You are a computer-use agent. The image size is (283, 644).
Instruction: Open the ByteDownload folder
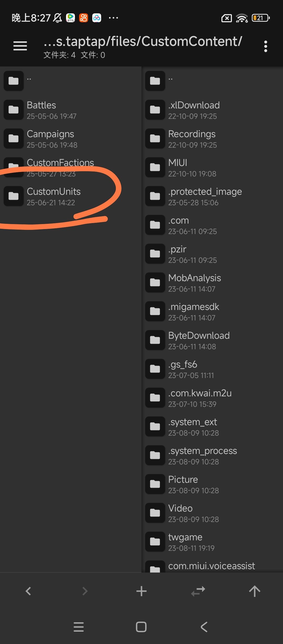pyautogui.click(x=199, y=340)
